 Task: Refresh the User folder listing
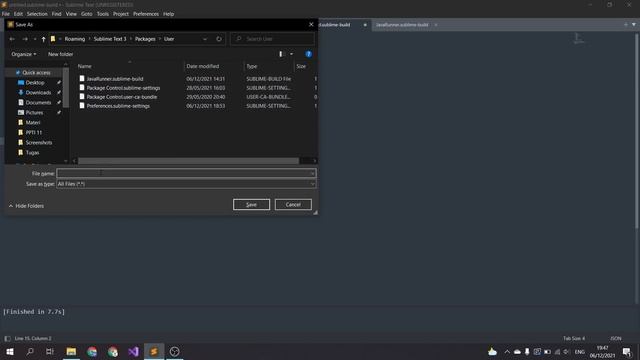219,39
